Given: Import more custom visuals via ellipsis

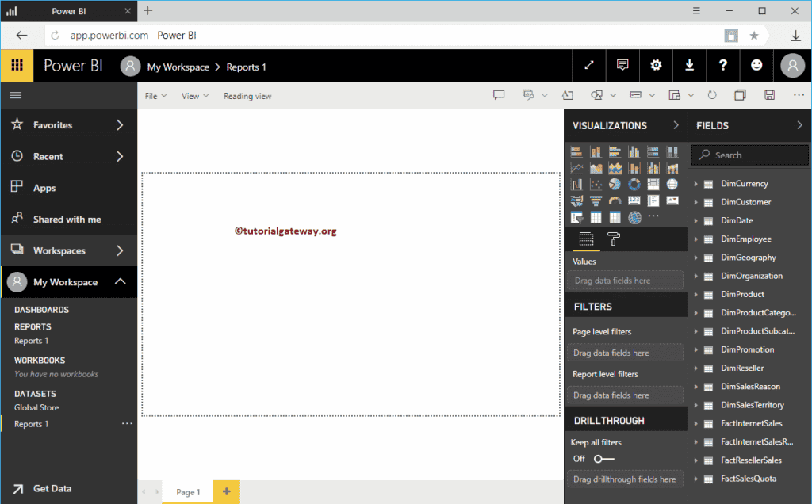Looking at the screenshot, I should tap(653, 216).
